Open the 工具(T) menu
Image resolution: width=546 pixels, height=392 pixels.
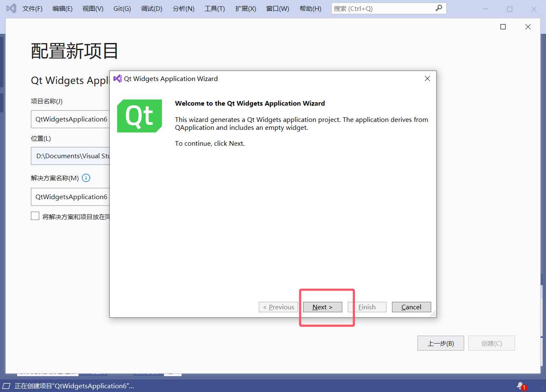tap(215, 8)
